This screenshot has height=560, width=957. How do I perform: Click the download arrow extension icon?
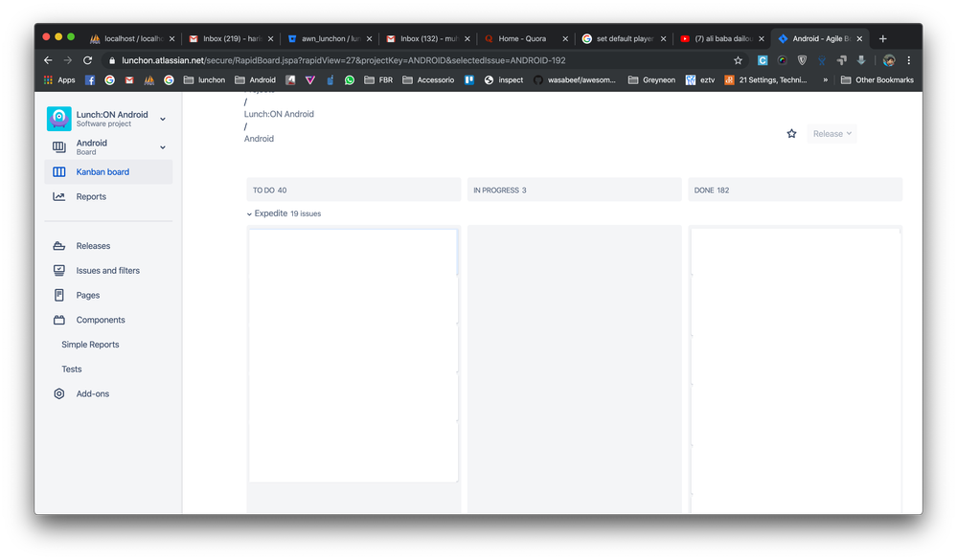[861, 60]
